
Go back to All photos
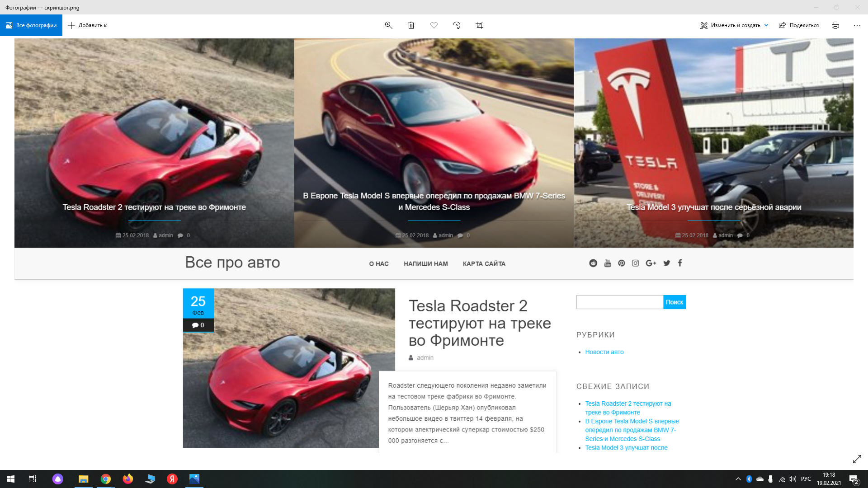click(31, 25)
